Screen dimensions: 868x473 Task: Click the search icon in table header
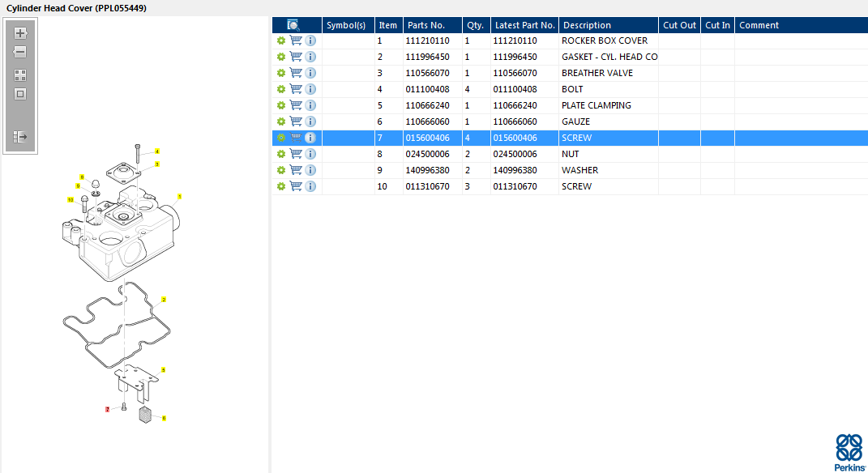[x=293, y=25]
